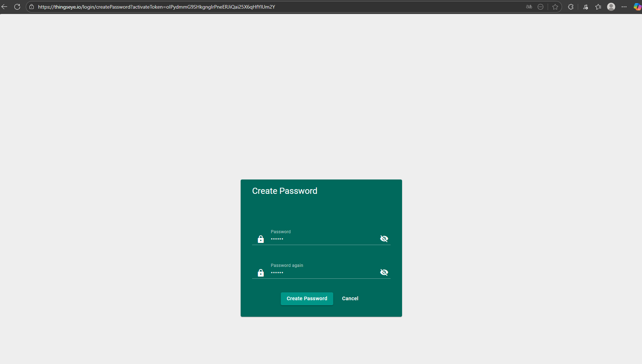
Task: Open the favorites list
Action: pos(598,7)
